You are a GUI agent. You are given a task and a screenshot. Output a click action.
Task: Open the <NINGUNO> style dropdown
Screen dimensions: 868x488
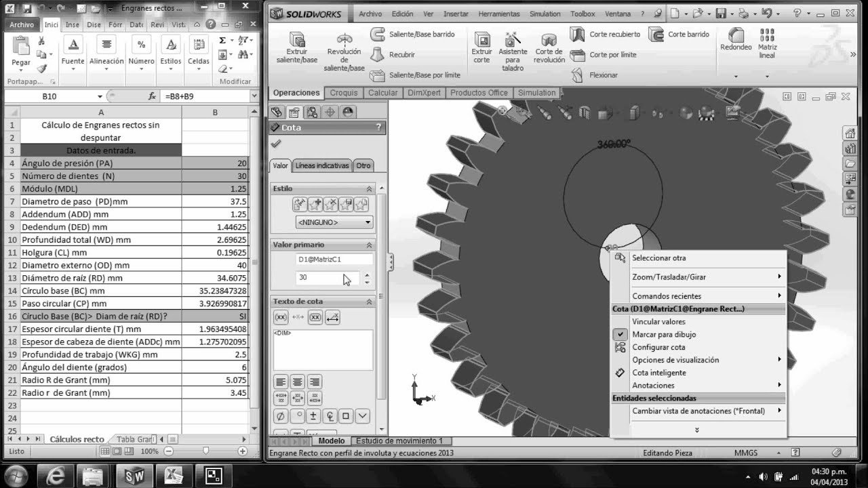[335, 222]
